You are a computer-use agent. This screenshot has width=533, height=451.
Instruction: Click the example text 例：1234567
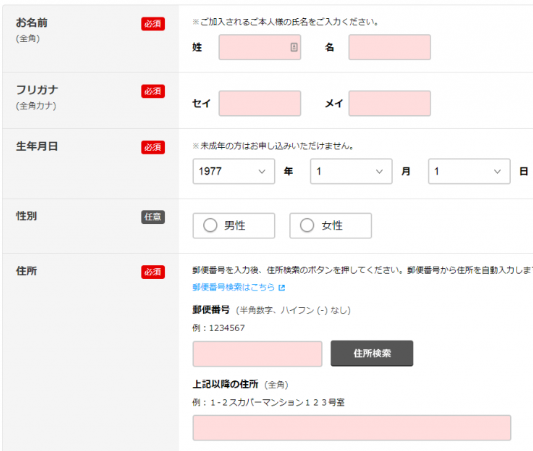[219, 328]
